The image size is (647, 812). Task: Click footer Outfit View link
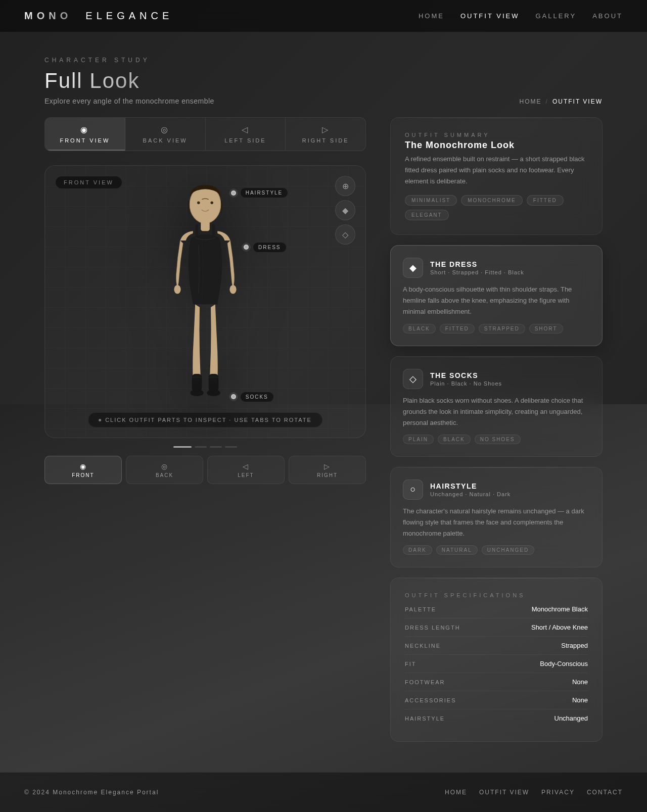pyautogui.click(x=504, y=792)
